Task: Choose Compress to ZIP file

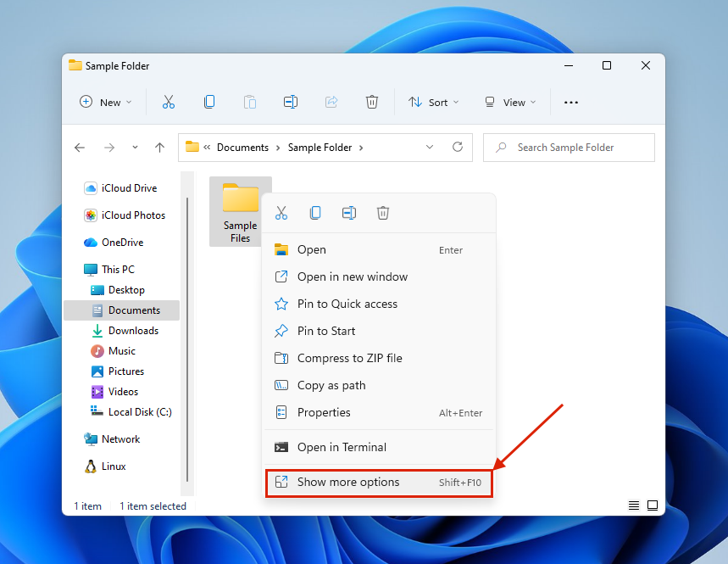Action: tap(349, 358)
